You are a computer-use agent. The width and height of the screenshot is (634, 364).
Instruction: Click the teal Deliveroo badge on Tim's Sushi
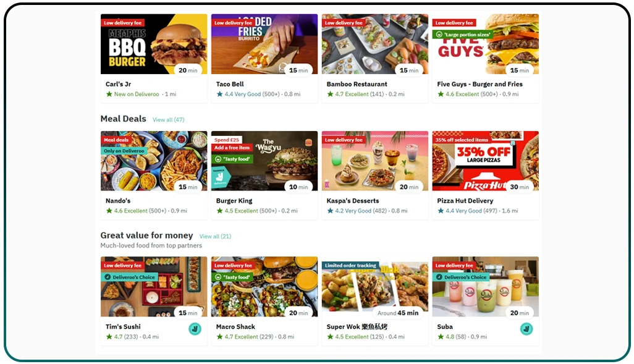pos(195,329)
